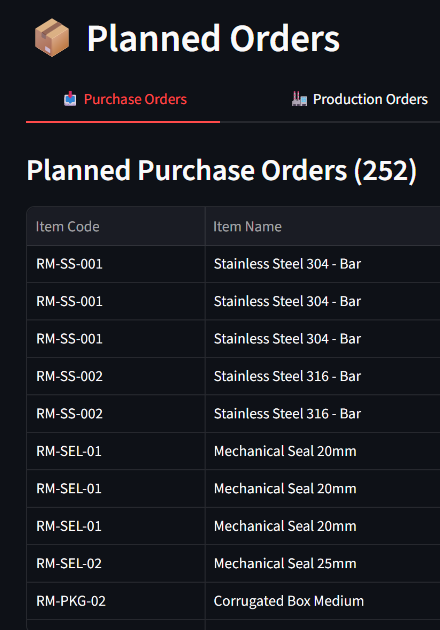The image size is (440, 630).
Task: Switch to the Production Orders tab
Action: click(360, 99)
